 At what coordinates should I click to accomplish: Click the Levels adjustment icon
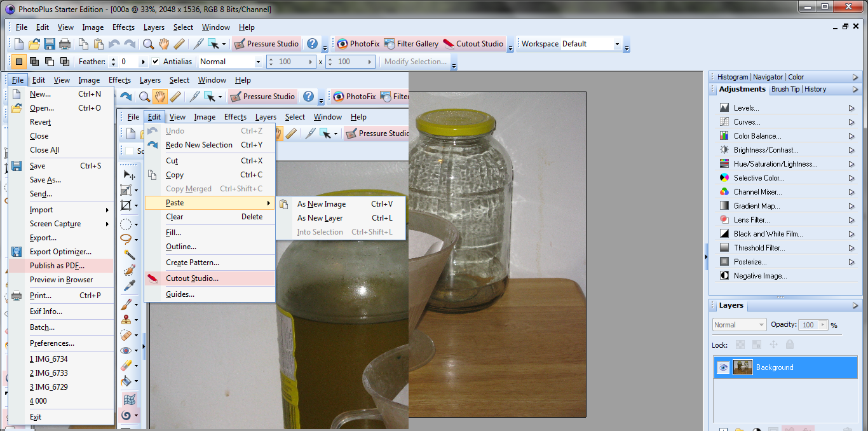pyautogui.click(x=724, y=108)
